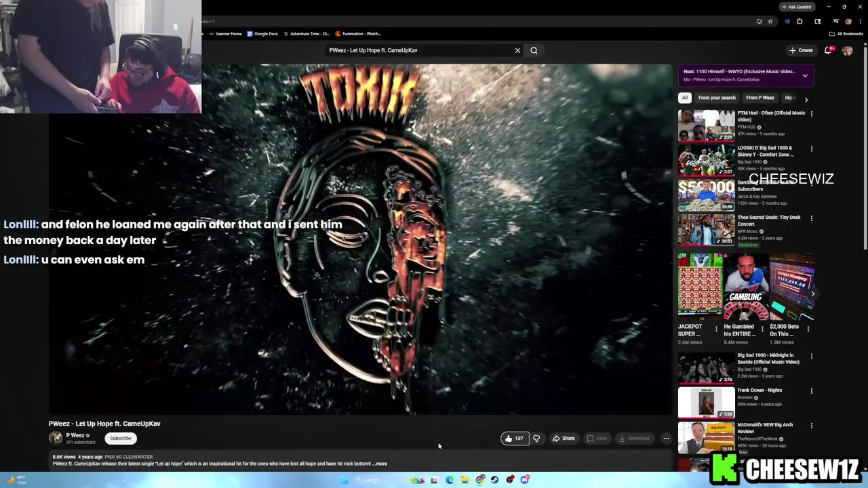868x488 pixels.
Task: Share the Let Up Hope video
Action: 564,439
